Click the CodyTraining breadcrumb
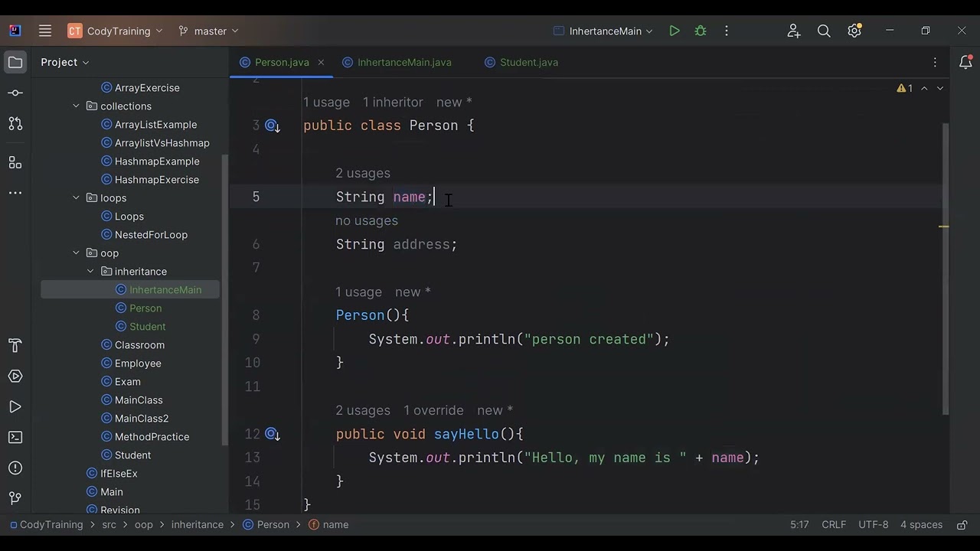 (51, 525)
